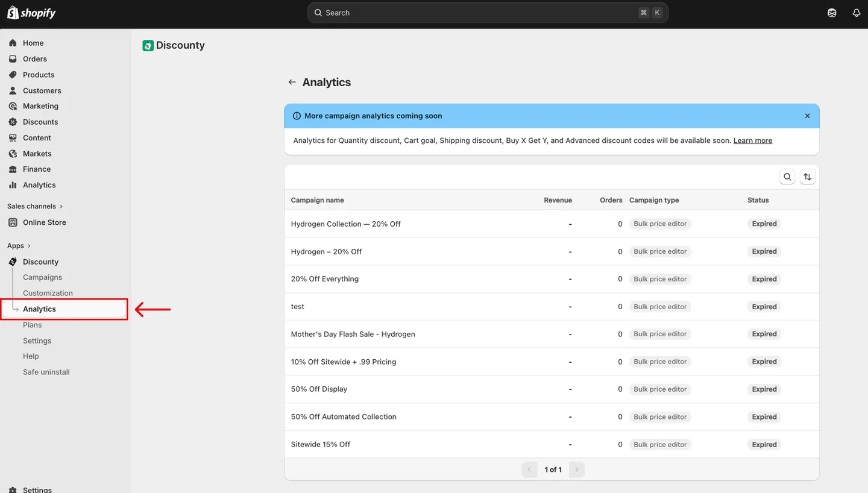Image resolution: width=868 pixels, height=493 pixels.
Task: Click the Markets globe icon
Action: pos(13,154)
